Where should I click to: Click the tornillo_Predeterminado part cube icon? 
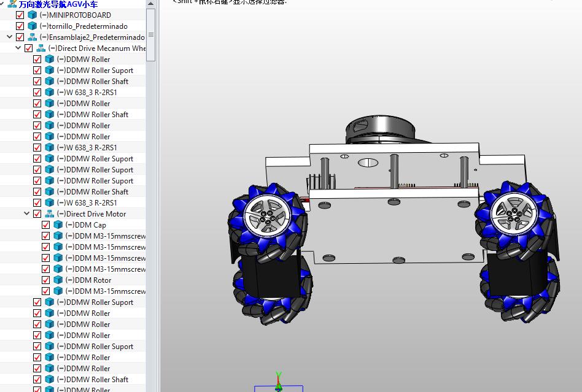click(x=33, y=26)
